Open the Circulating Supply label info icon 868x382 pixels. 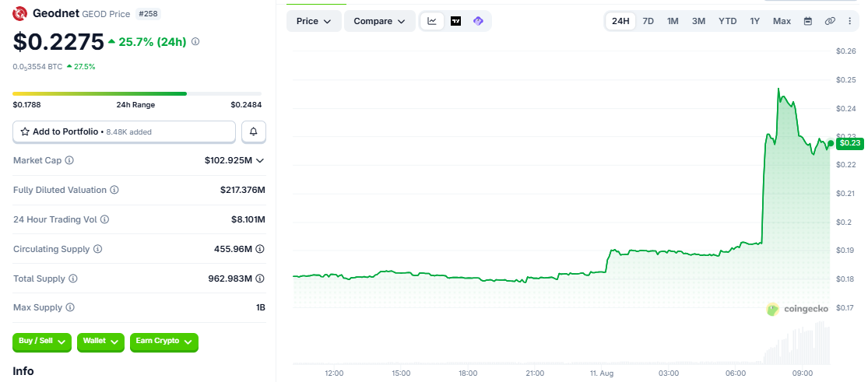[x=97, y=249]
